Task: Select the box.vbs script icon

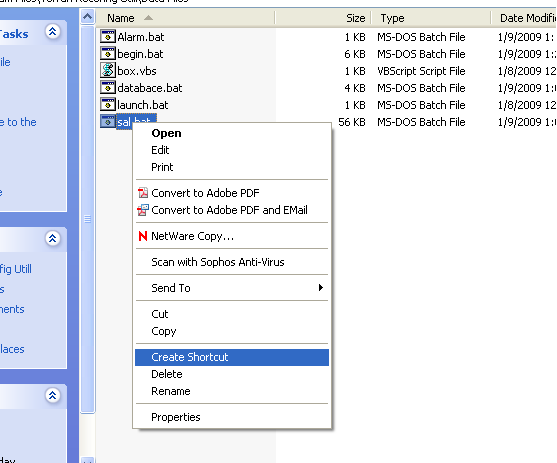Action: 108,70
